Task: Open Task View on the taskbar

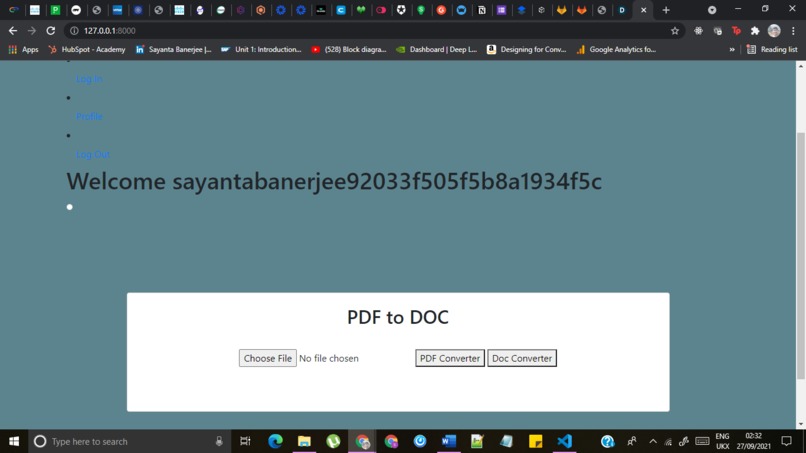Action: pos(245,441)
